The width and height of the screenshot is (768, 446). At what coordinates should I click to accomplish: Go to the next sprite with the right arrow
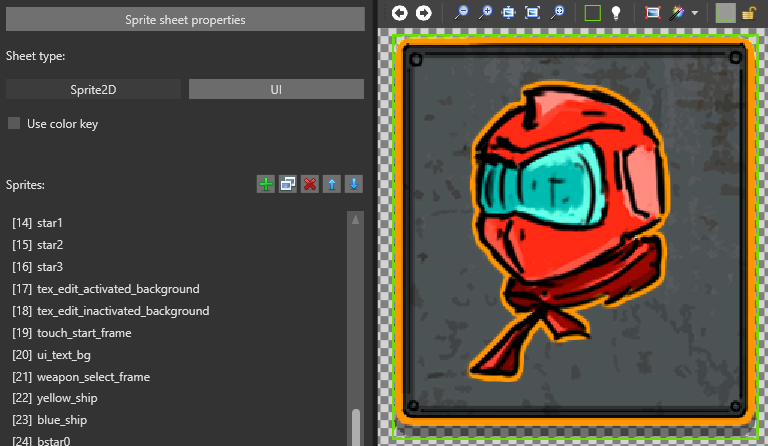tap(423, 13)
